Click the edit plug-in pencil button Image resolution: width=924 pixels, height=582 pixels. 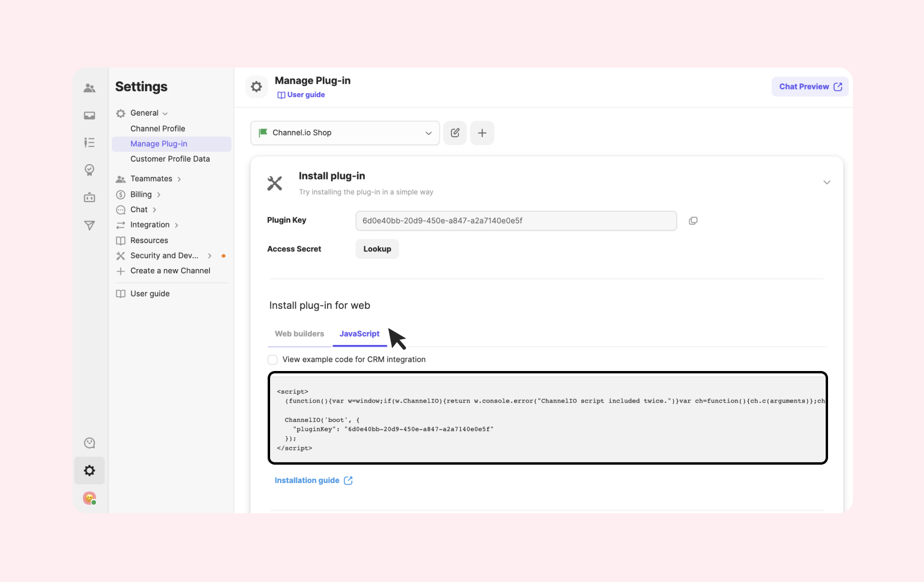(x=455, y=133)
